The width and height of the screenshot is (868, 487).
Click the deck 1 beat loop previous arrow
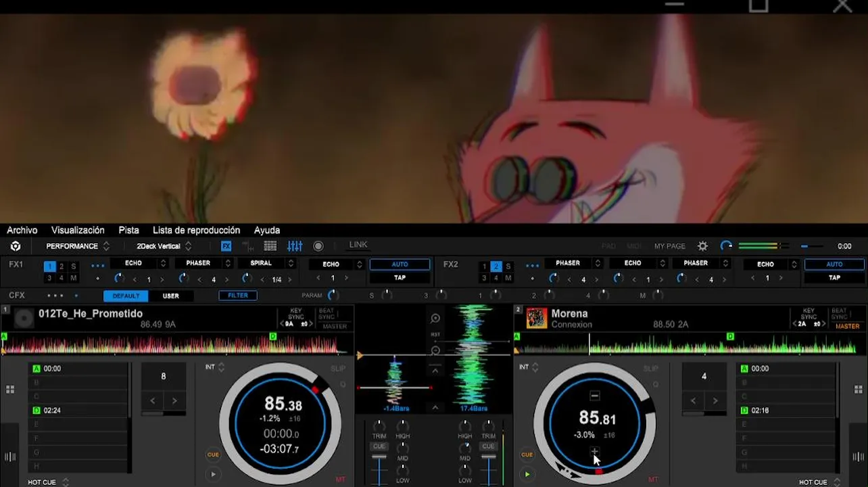point(153,401)
